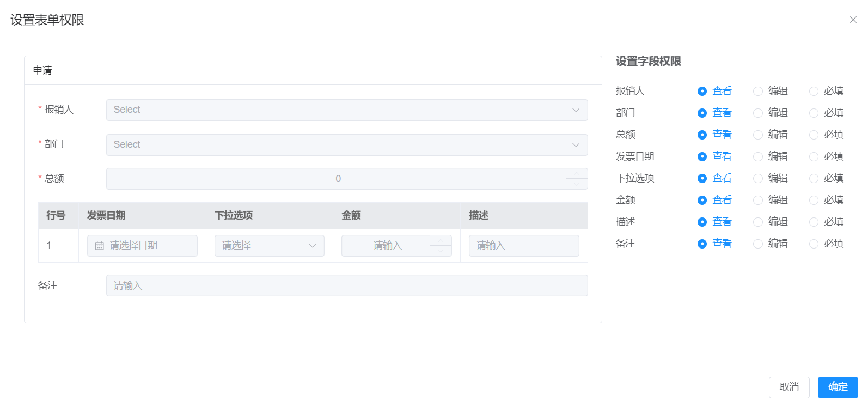The image size is (868, 406).
Task: Set 金额 permission to 编辑
Action: tap(758, 200)
